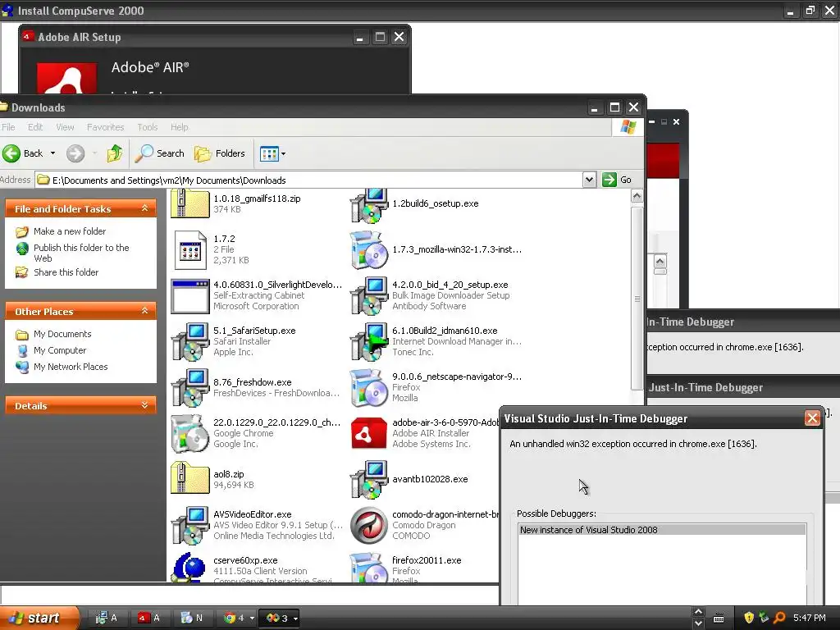Open the Help menu
Screen dimensions: 840x630
[x=180, y=127]
